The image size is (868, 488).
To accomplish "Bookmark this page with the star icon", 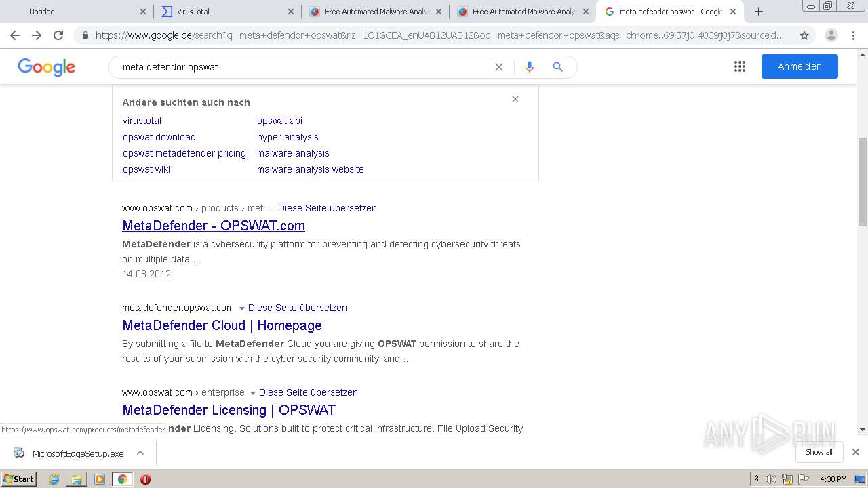I will 804,35.
